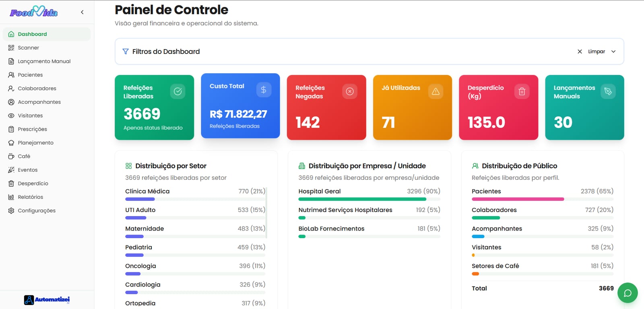Click the Prescrições clipboard icon
The height and width of the screenshot is (309, 644).
coord(11,129)
